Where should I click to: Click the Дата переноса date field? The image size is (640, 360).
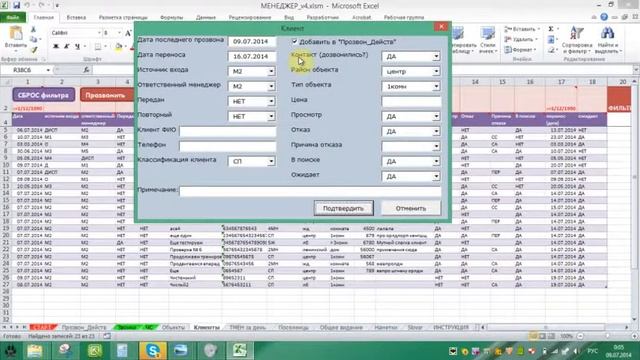252,56
